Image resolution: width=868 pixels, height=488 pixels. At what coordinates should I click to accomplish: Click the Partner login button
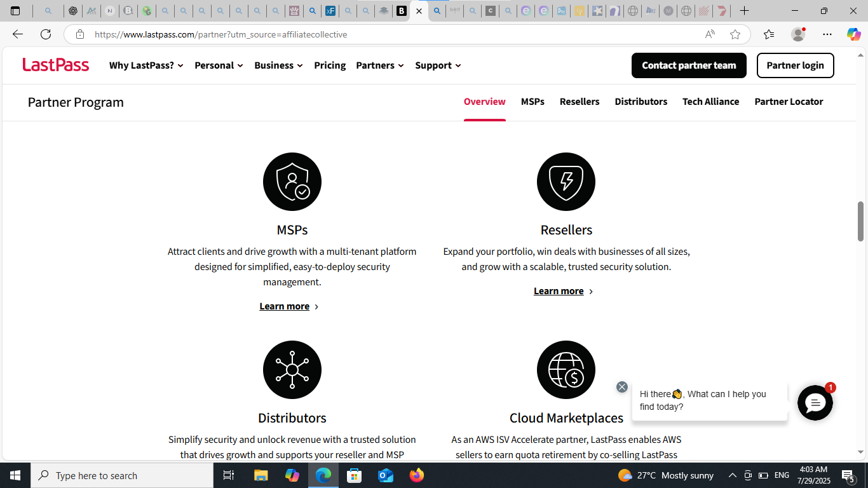click(796, 65)
